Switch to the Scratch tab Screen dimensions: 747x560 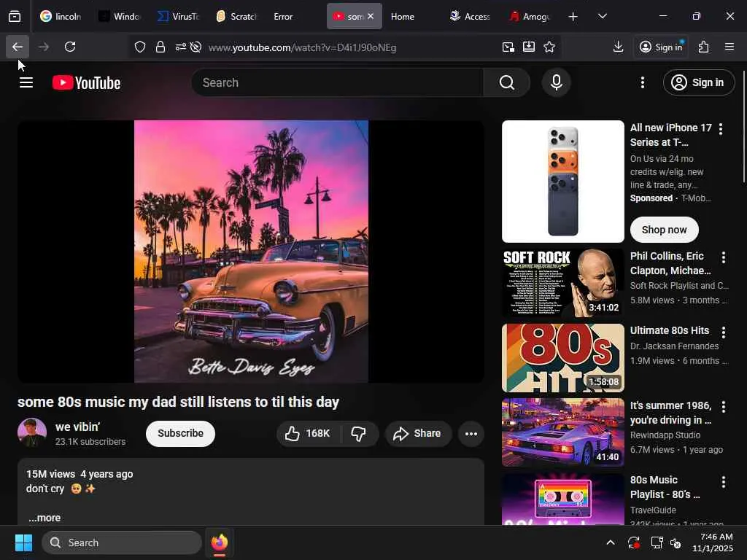coord(237,16)
